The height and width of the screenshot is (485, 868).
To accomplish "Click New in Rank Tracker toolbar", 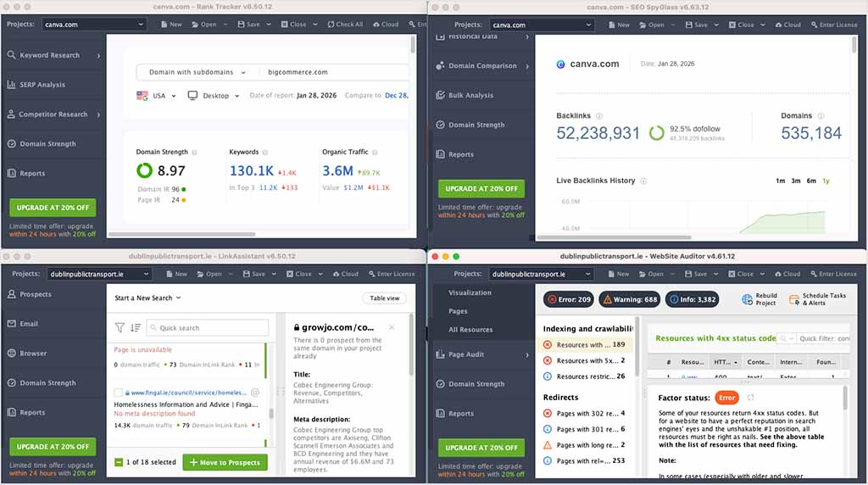I will [171, 25].
